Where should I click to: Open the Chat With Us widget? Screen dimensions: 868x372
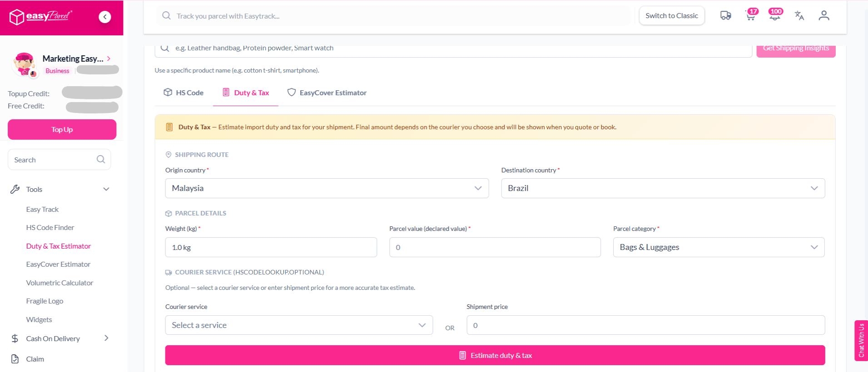[x=861, y=340]
